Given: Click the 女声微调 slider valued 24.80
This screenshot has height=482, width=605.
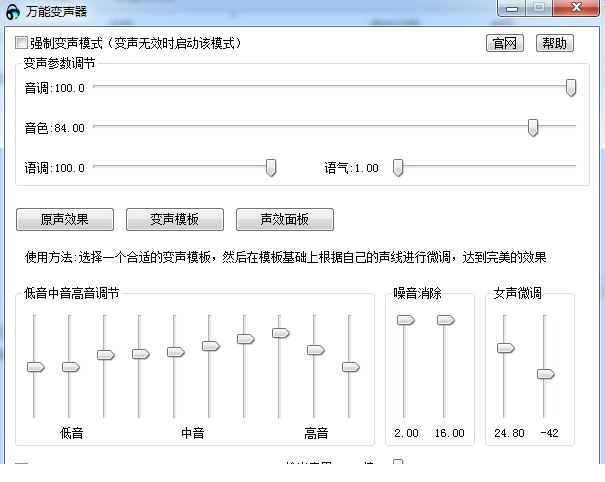Looking at the screenshot, I should [x=506, y=348].
